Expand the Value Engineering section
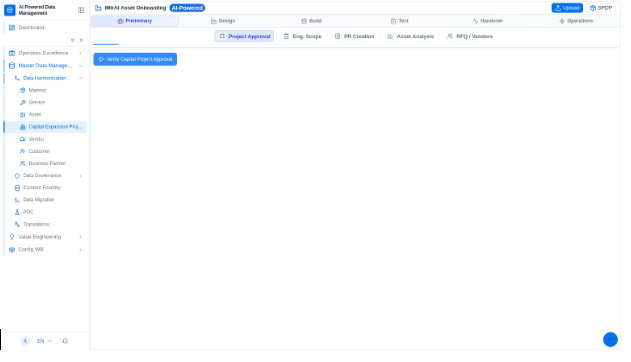 (45, 237)
